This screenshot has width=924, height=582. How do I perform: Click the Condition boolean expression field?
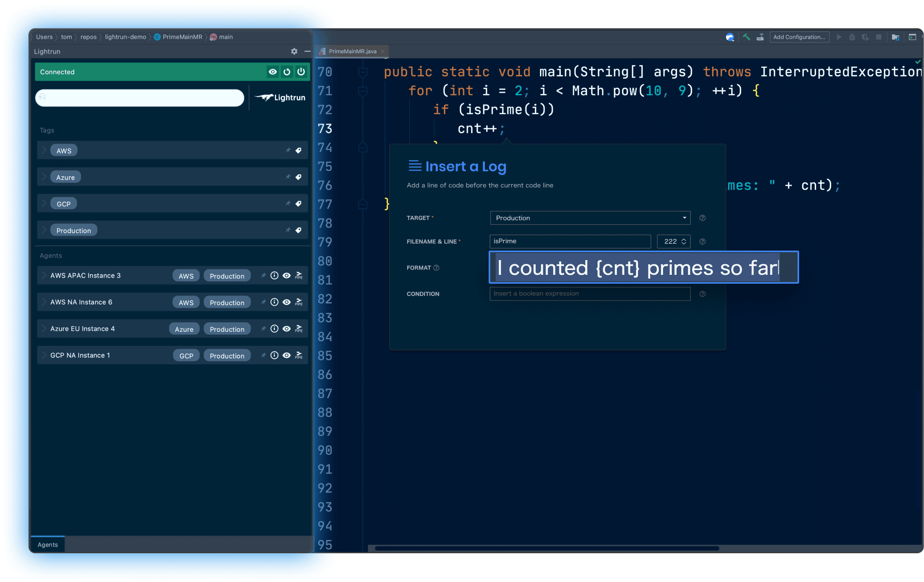coord(590,294)
